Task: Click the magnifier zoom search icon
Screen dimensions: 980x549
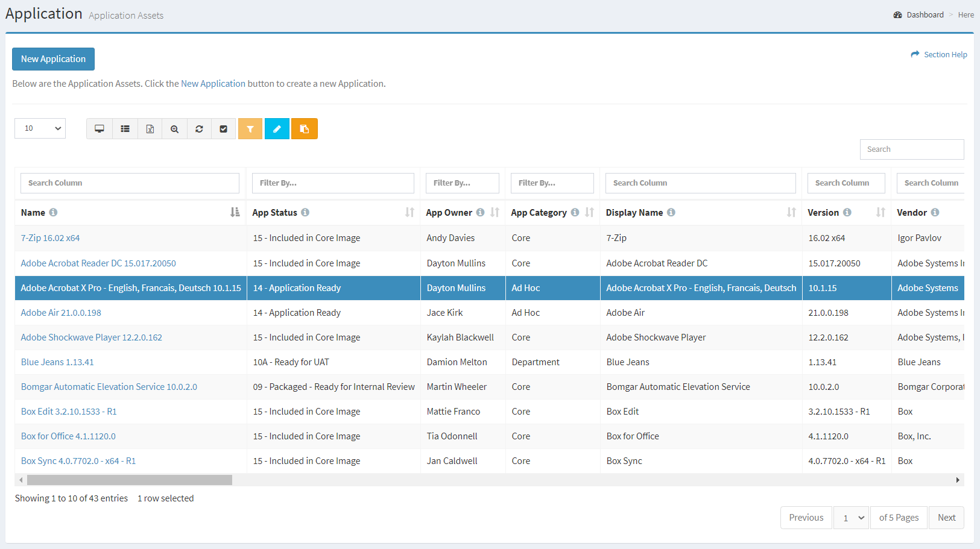Action: (174, 129)
